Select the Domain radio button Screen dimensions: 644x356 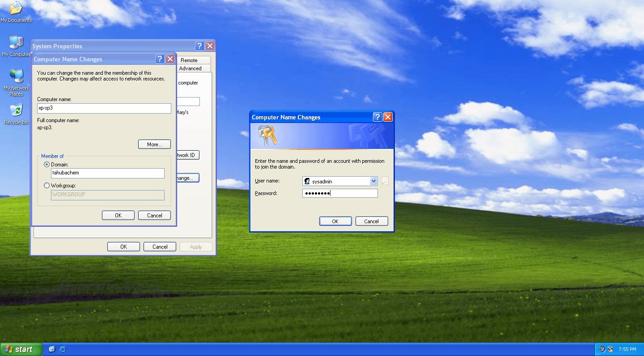click(x=47, y=165)
